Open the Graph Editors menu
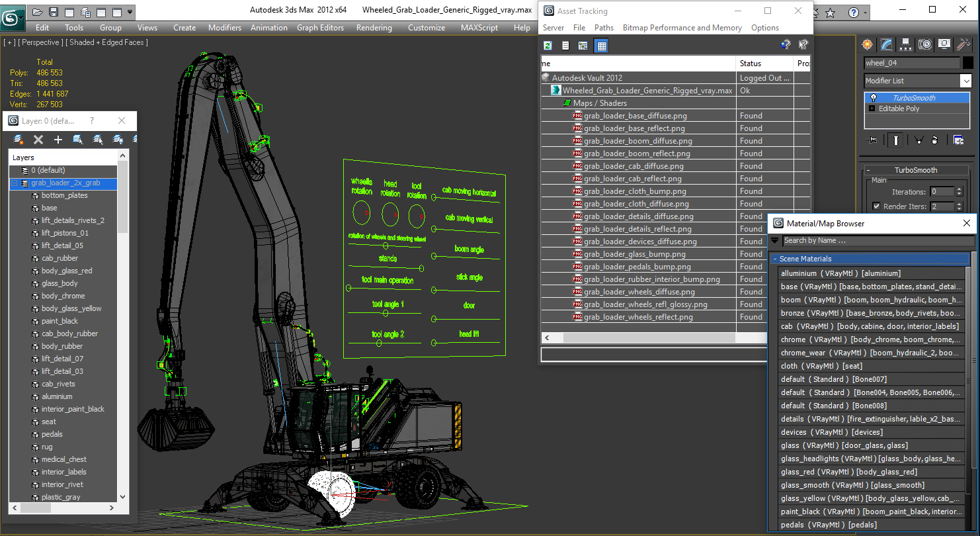980x536 pixels. (x=320, y=28)
